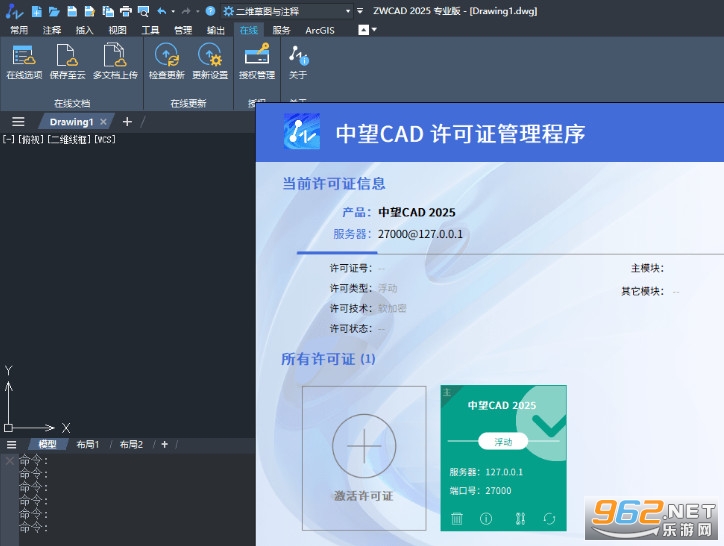
Task: Close the Drawing1 tab
Action: 103,122
